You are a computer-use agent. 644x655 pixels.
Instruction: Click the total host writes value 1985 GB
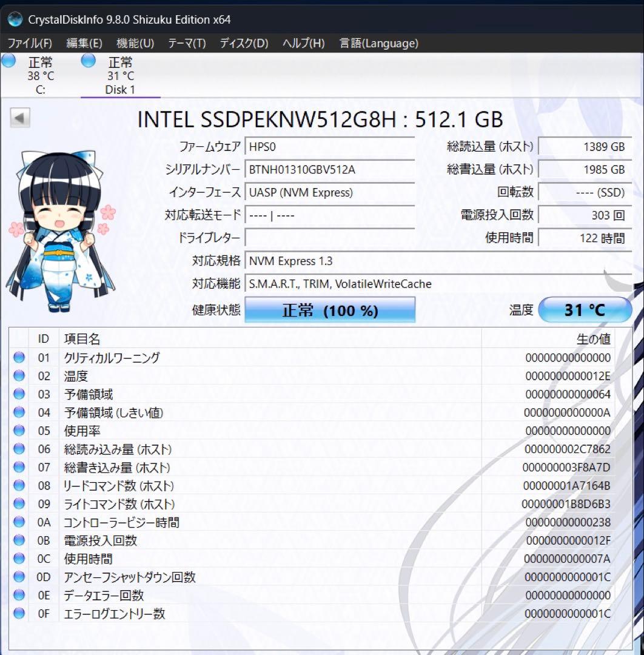click(585, 170)
